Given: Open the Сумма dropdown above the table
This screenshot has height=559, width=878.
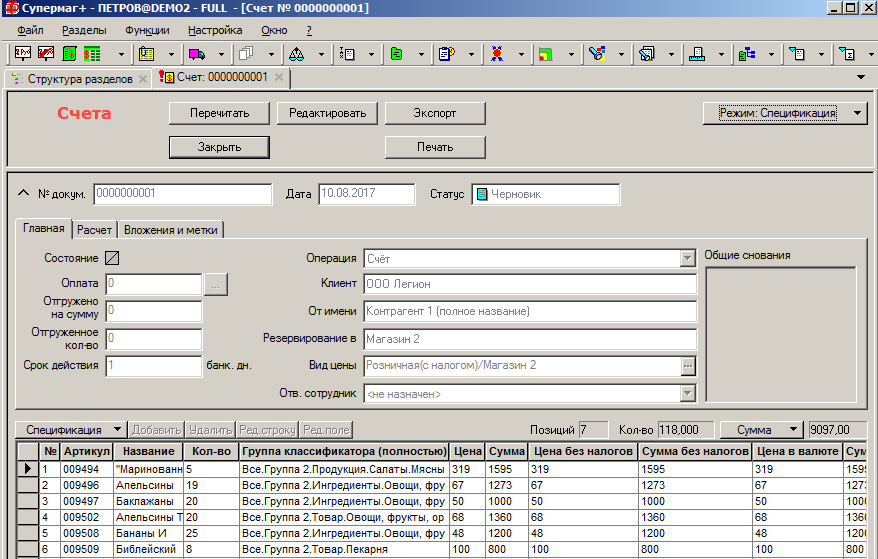Looking at the screenshot, I should coord(762,430).
